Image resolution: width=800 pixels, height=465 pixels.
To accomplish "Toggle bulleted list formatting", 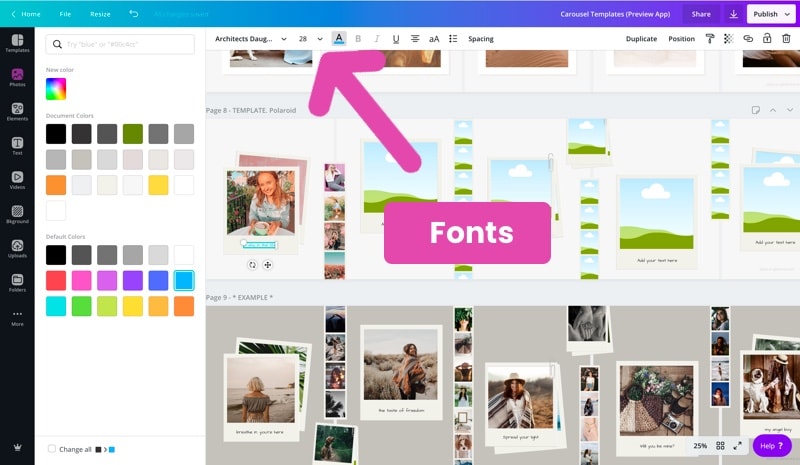I will 453,39.
